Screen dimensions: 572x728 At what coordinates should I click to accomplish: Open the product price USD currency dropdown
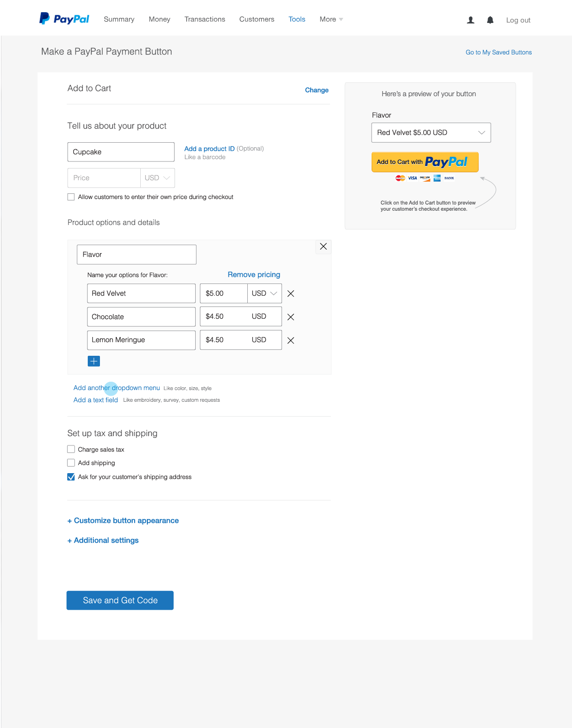[157, 178]
